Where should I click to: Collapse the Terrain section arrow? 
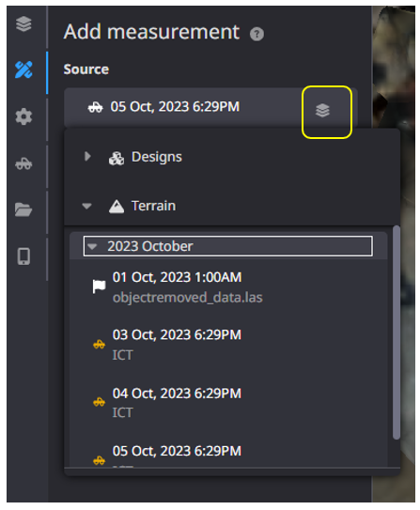click(86, 206)
